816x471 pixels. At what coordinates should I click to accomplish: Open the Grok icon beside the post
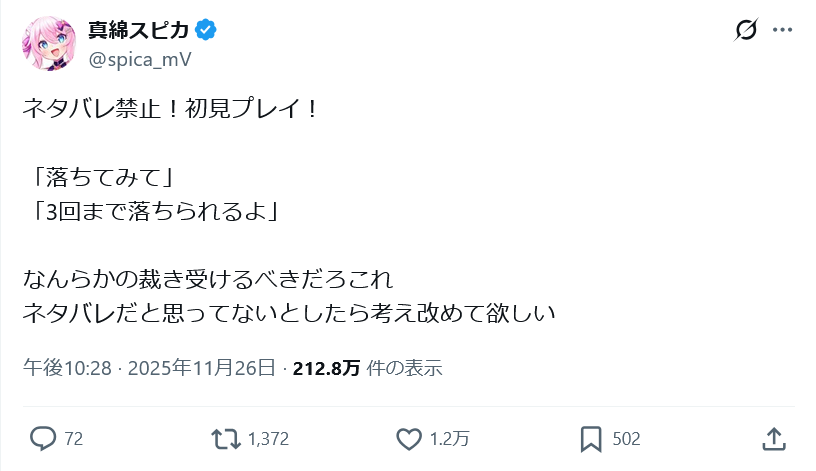745,31
